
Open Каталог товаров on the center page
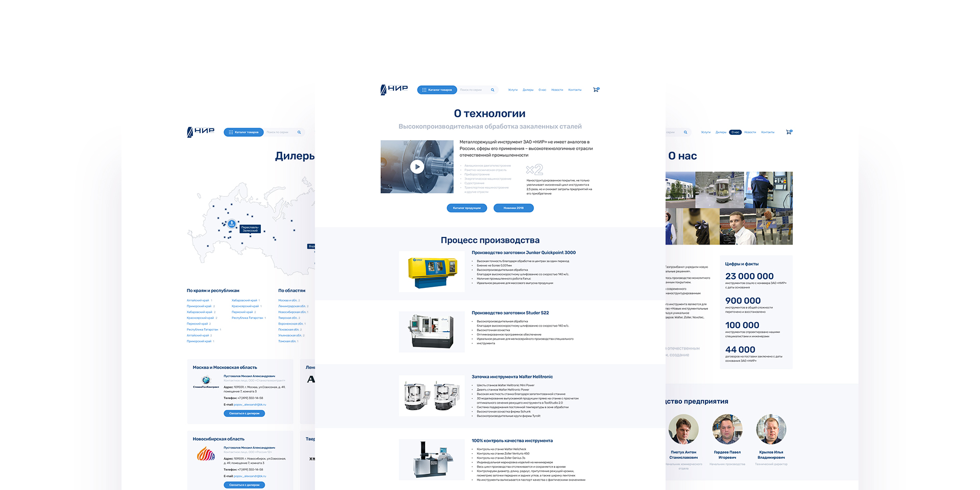(x=437, y=90)
